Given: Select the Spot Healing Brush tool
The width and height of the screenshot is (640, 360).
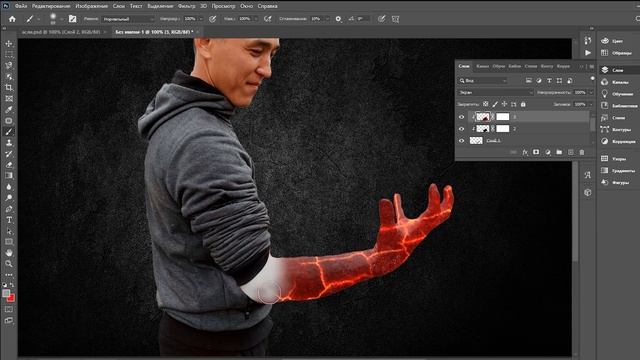Looking at the screenshot, I should click(9, 120).
